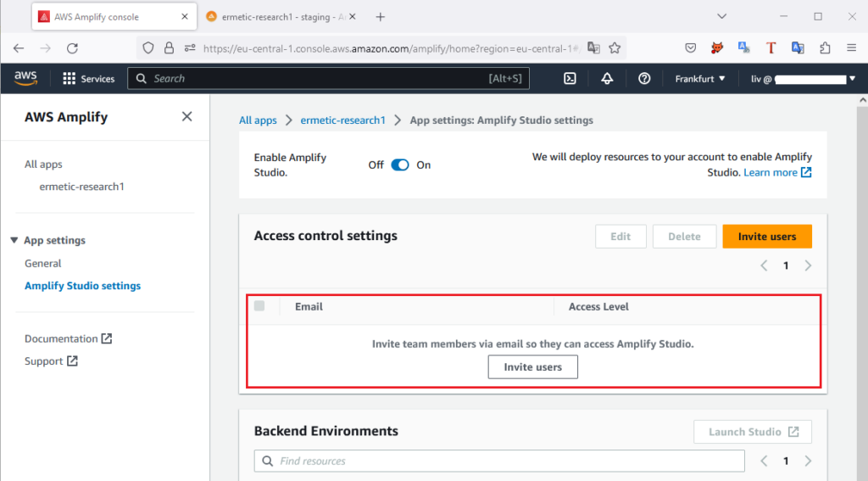Close the ermetic-research1 staging tab
The image size is (868, 481).
pyautogui.click(x=352, y=17)
